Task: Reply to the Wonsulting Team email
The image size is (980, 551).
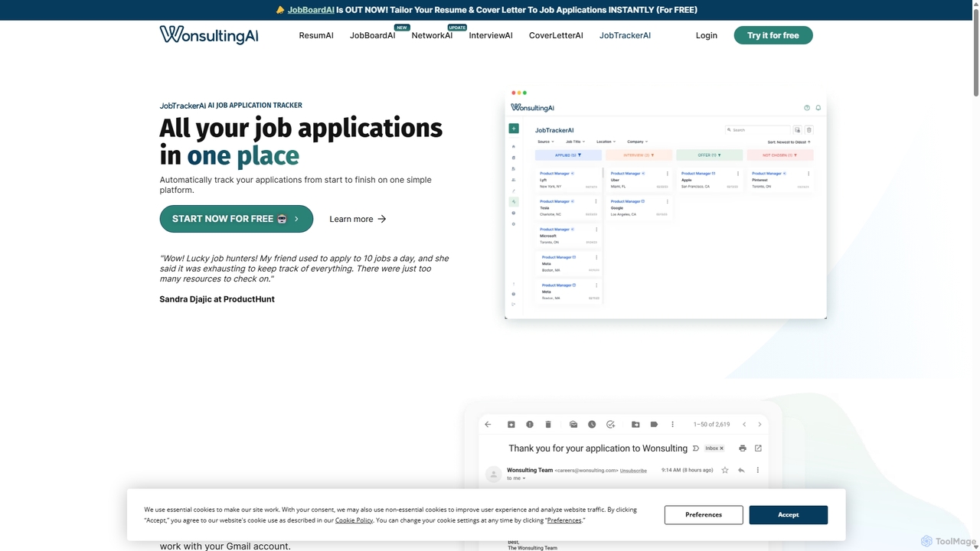Action: (741, 470)
